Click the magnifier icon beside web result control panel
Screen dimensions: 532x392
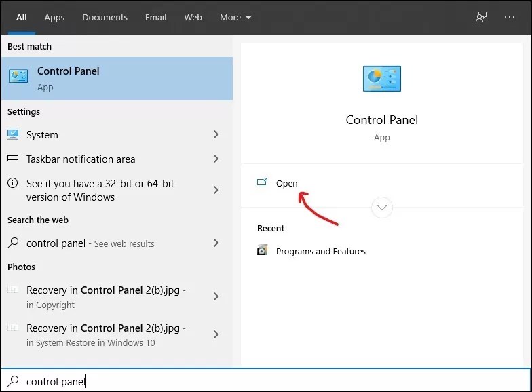pos(13,243)
